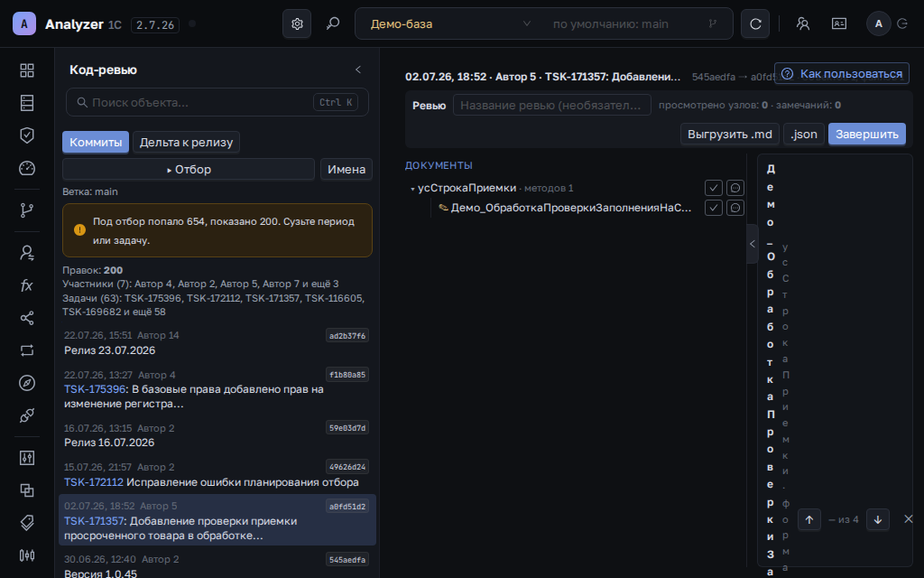Collapse the Код-ревью panel with chevron
This screenshot has height=578, width=924.
[357, 70]
